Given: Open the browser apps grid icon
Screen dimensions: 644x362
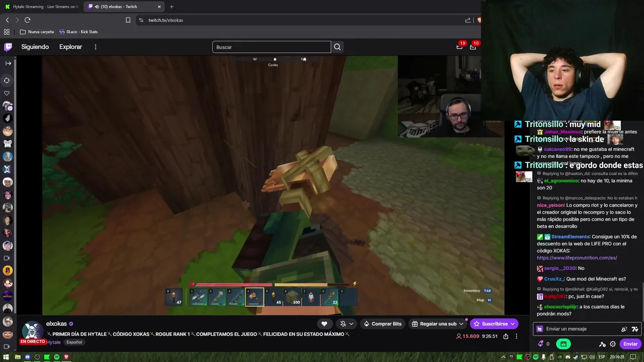Looking at the screenshot, I should coord(7,32).
